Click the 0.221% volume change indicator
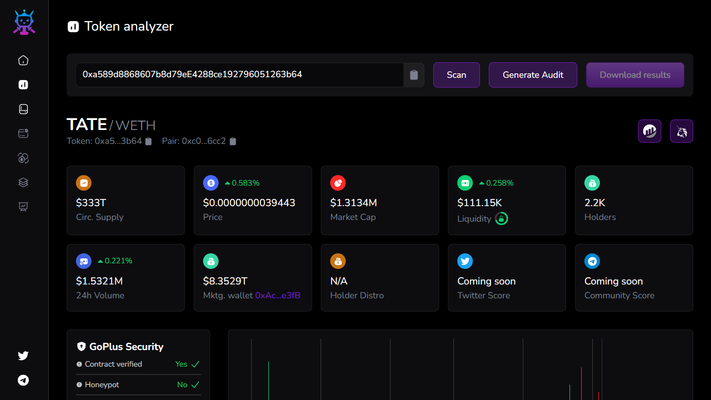Screen dimensions: 711x400 [x=115, y=261]
